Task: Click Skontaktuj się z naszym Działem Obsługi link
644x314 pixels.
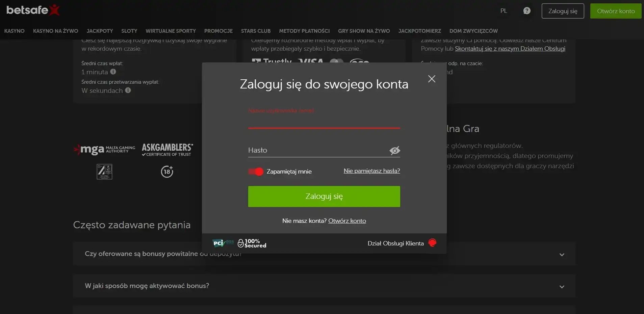Action: (510, 48)
